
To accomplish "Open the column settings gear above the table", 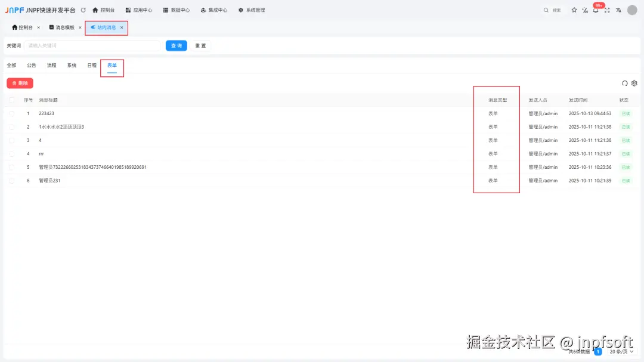I will (x=634, y=83).
